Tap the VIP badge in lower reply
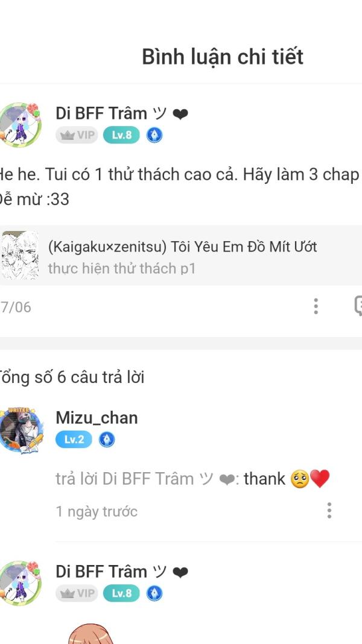The image size is (362, 644). [x=77, y=593]
